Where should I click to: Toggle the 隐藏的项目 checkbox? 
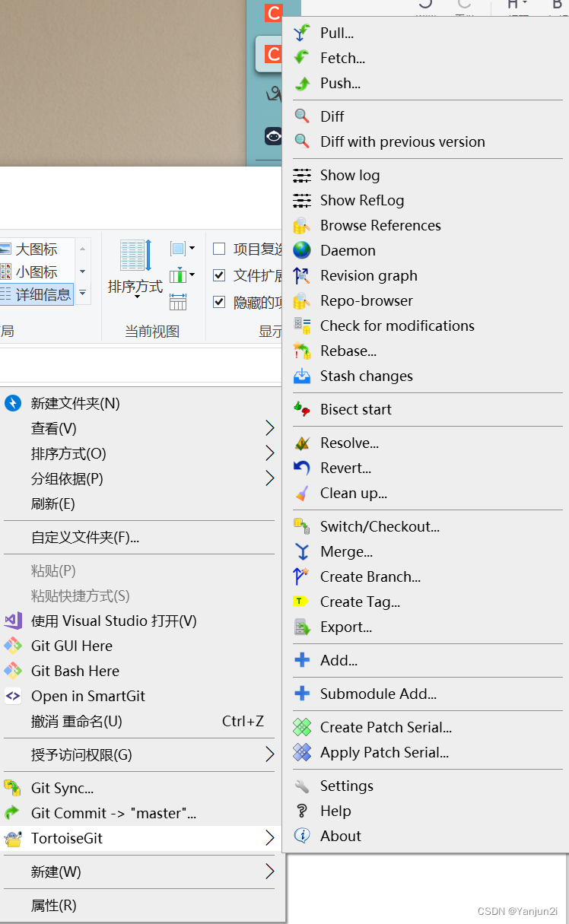click(219, 302)
